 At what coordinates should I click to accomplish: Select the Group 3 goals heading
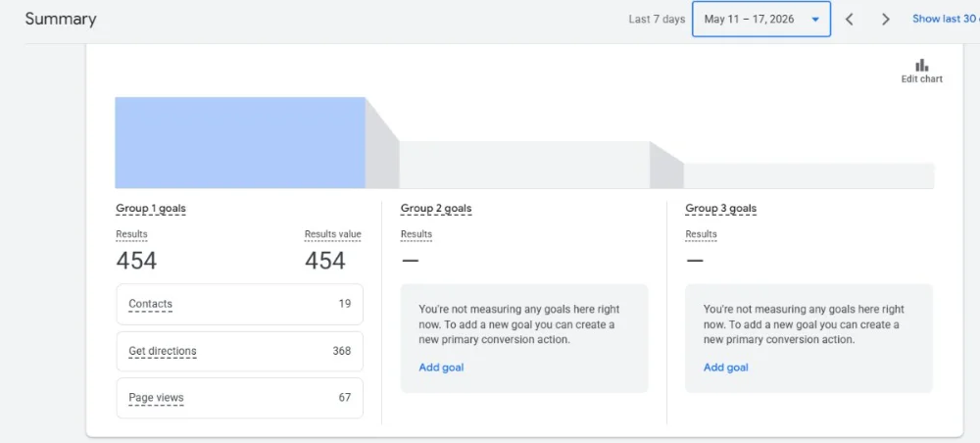point(720,209)
